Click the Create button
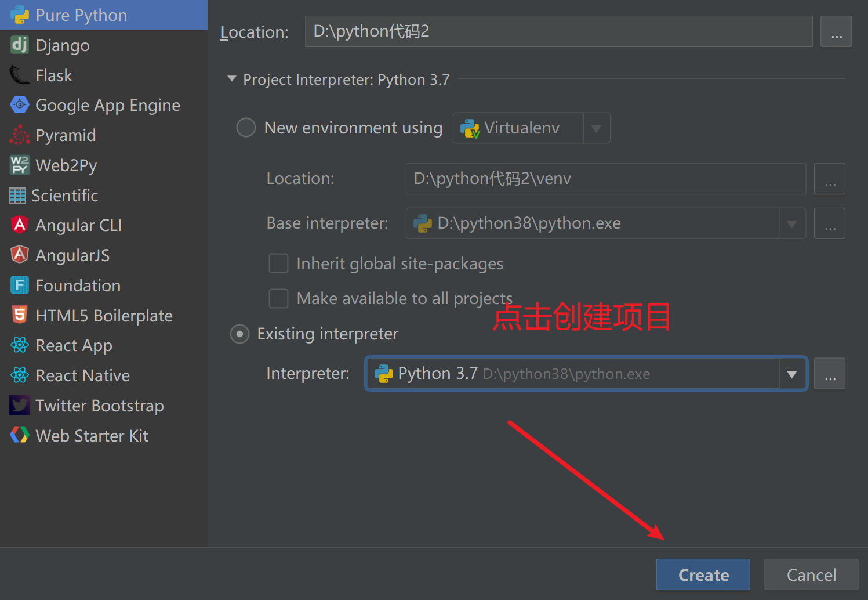The image size is (868, 600). (703, 574)
